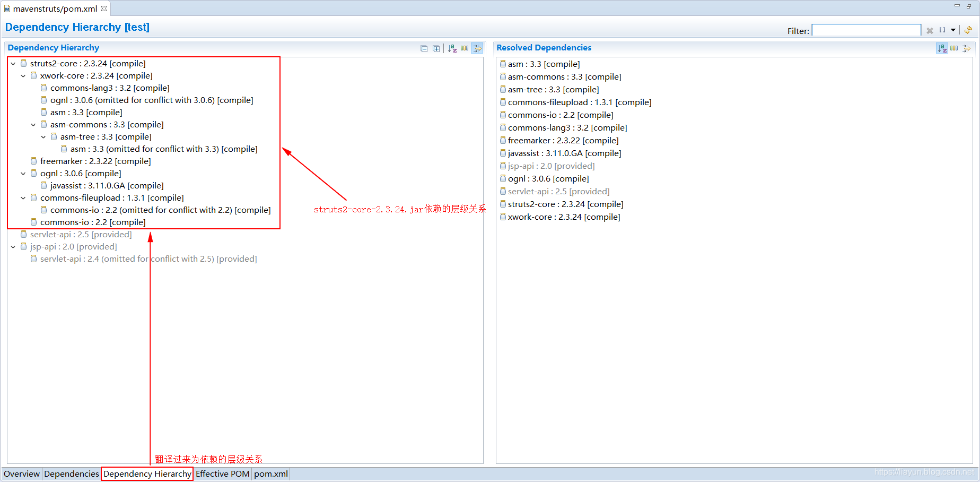This screenshot has width=980, height=482.
Task: Select commons-fileupload : 1.3.1 in Resolved Dependencies
Action: [580, 102]
